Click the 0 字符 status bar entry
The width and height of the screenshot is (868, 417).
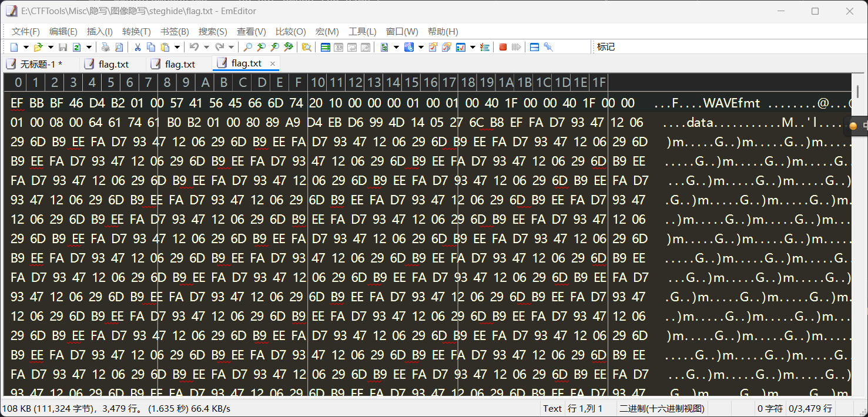[x=769, y=408]
